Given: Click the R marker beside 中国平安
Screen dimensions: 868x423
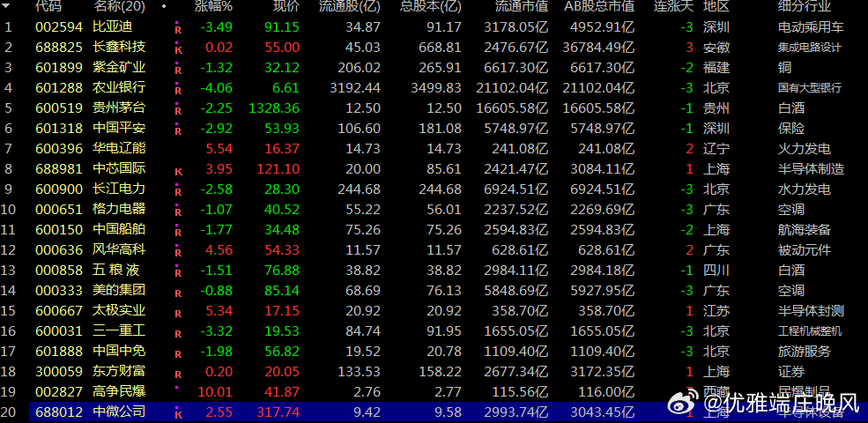Looking at the screenshot, I should tap(178, 131).
